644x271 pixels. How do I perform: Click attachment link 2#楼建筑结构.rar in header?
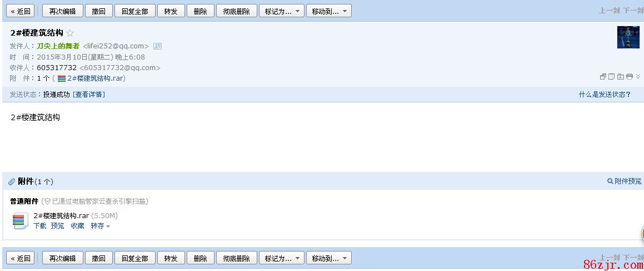pos(95,78)
